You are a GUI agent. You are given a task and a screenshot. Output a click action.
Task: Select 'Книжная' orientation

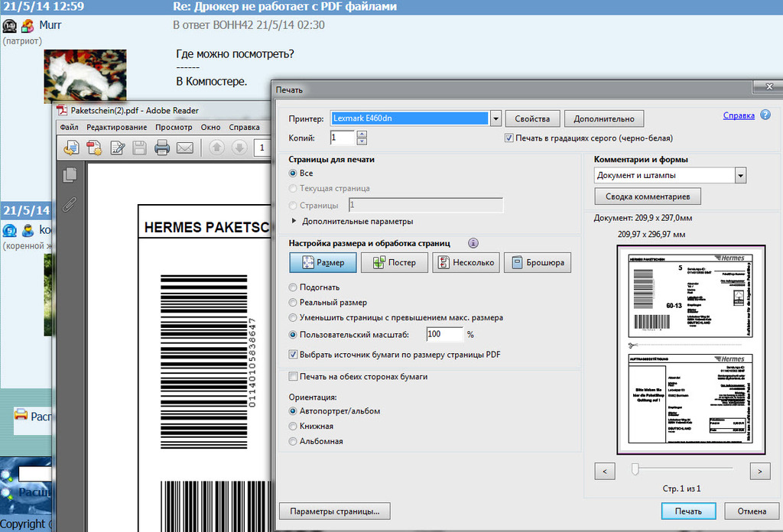pyautogui.click(x=293, y=427)
